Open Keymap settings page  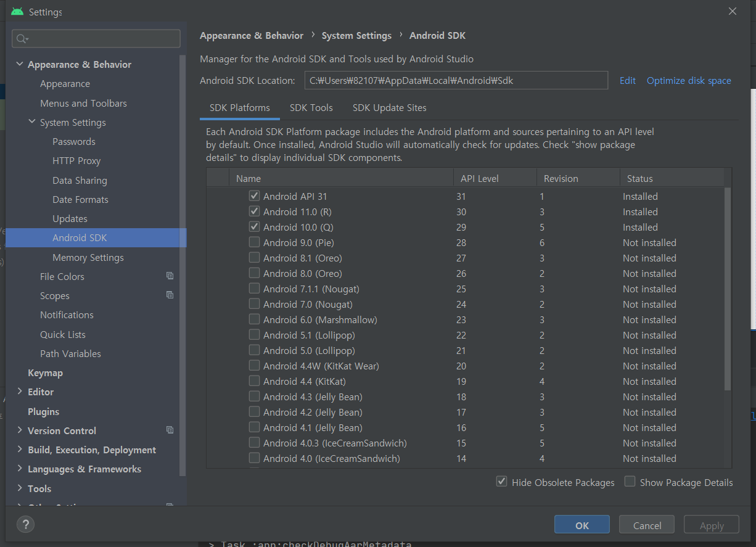tap(45, 372)
